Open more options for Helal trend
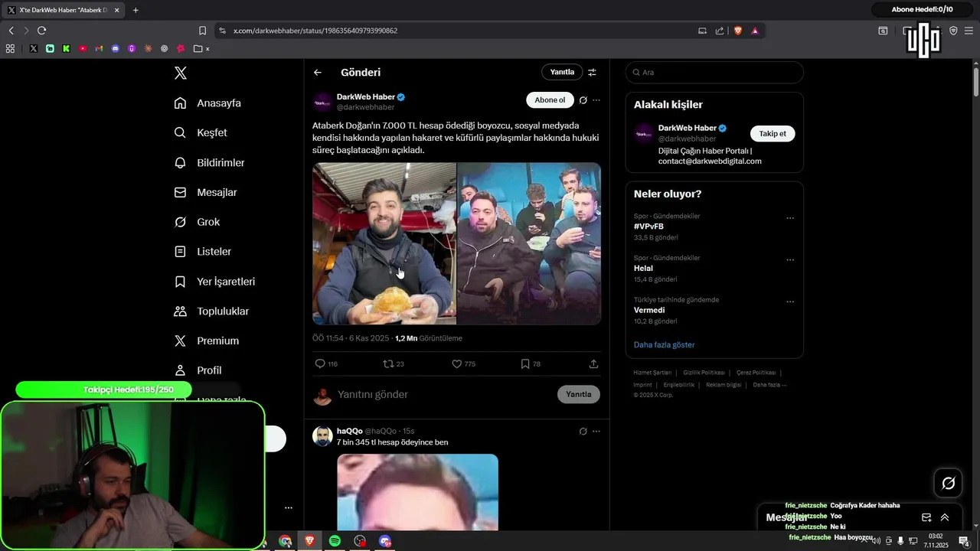980x551 pixels. pos(790,259)
